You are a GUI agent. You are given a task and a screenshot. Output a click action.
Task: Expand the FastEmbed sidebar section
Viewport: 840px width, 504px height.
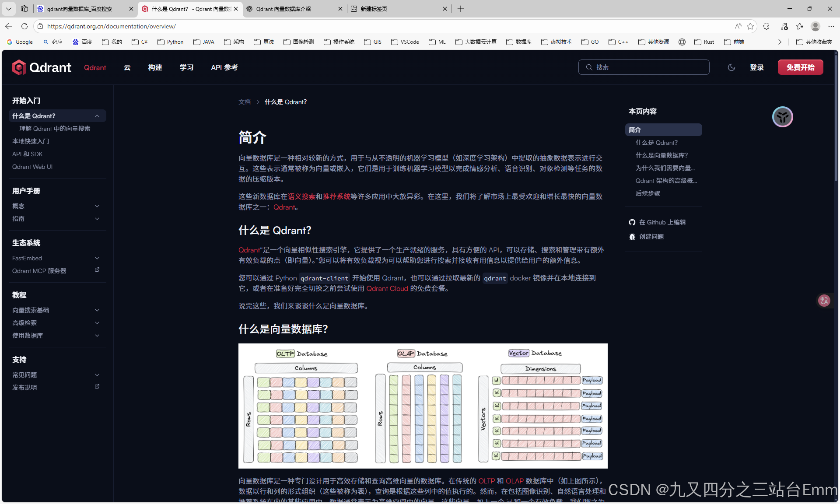[x=97, y=258]
